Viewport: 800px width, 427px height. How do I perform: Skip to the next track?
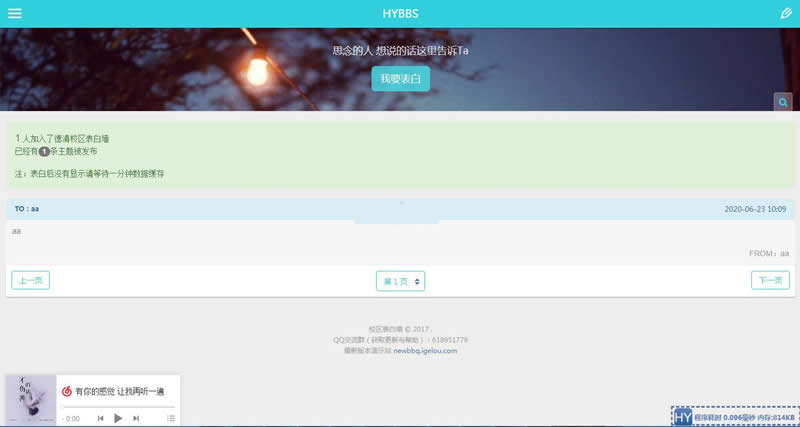click(x=136, y=418)
